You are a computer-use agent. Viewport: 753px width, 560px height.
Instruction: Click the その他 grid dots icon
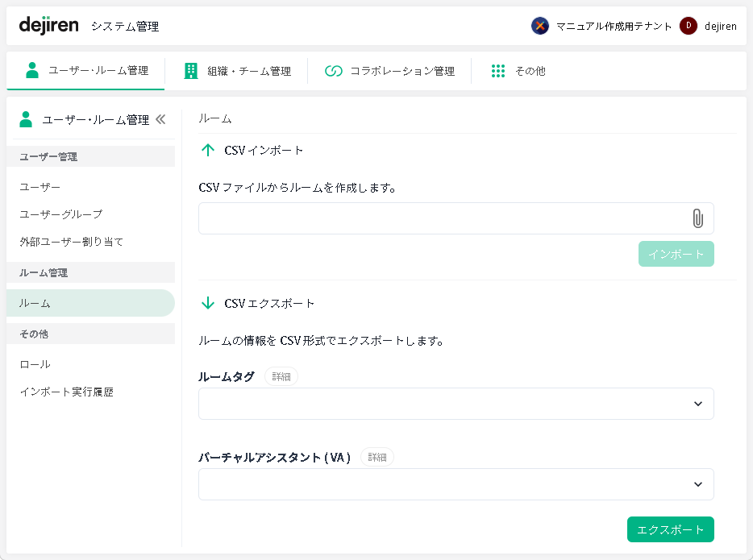[x=498, y=71]
